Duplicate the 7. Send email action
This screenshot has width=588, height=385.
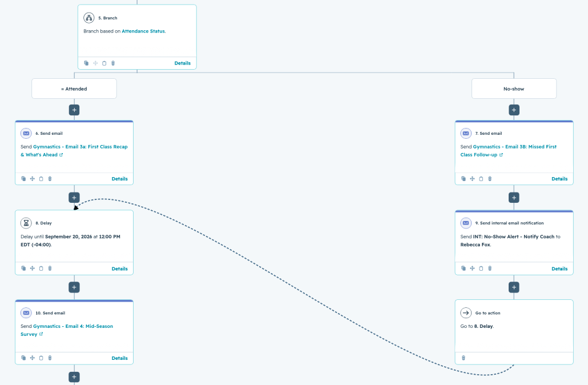464,179
